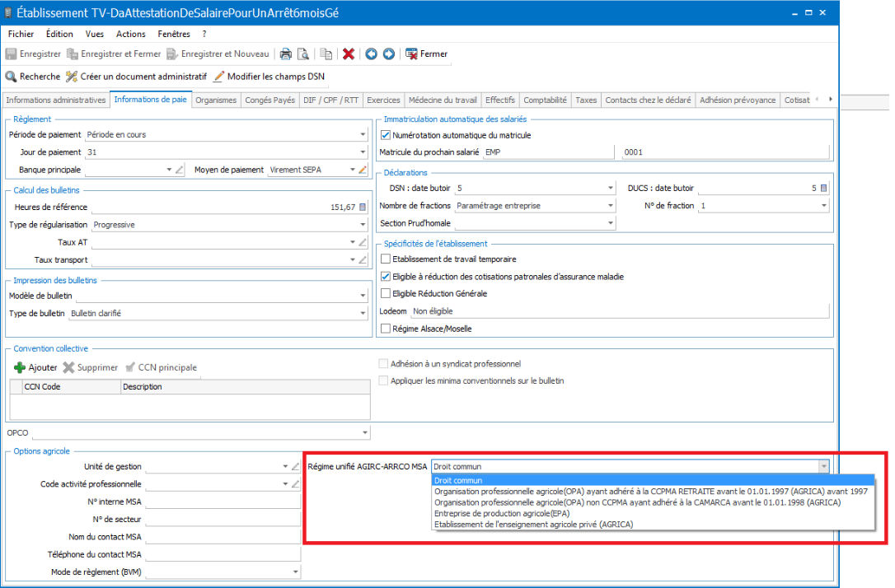Open the Fichier menu

point(21,35)
